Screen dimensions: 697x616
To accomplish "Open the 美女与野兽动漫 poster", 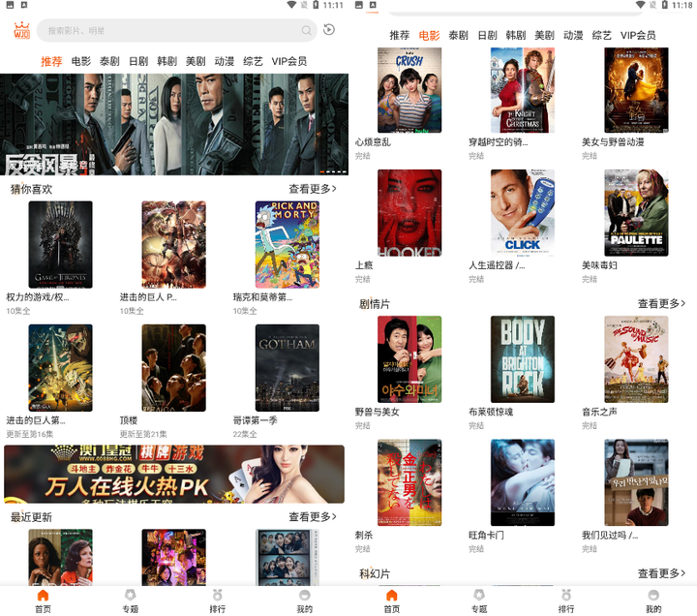I will pos(636,90).
